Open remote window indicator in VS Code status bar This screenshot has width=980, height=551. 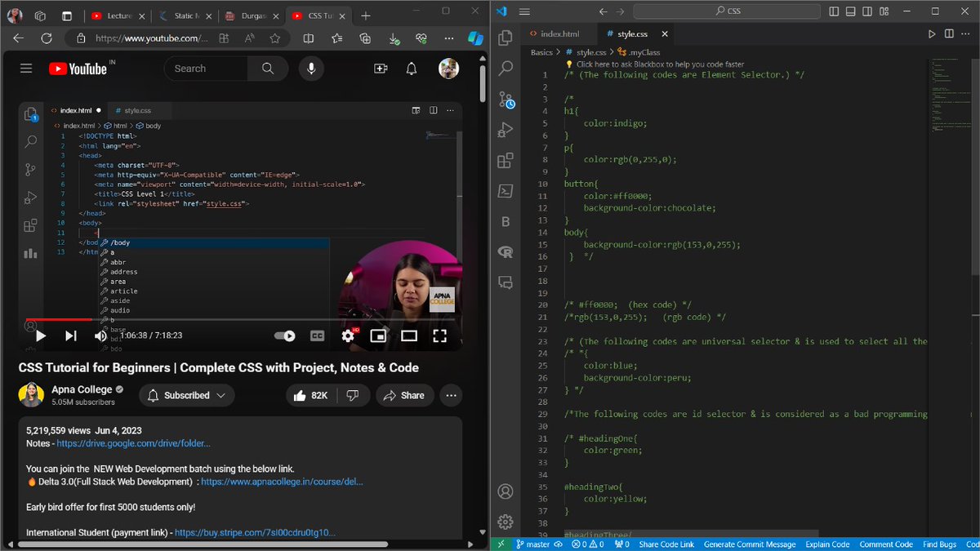(501, 544)
